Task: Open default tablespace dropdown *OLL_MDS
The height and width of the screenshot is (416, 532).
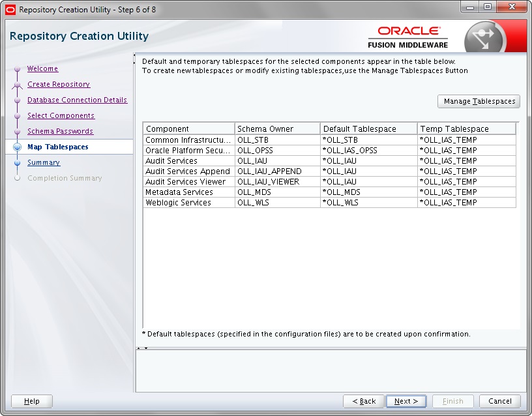Action: point(369,192)
